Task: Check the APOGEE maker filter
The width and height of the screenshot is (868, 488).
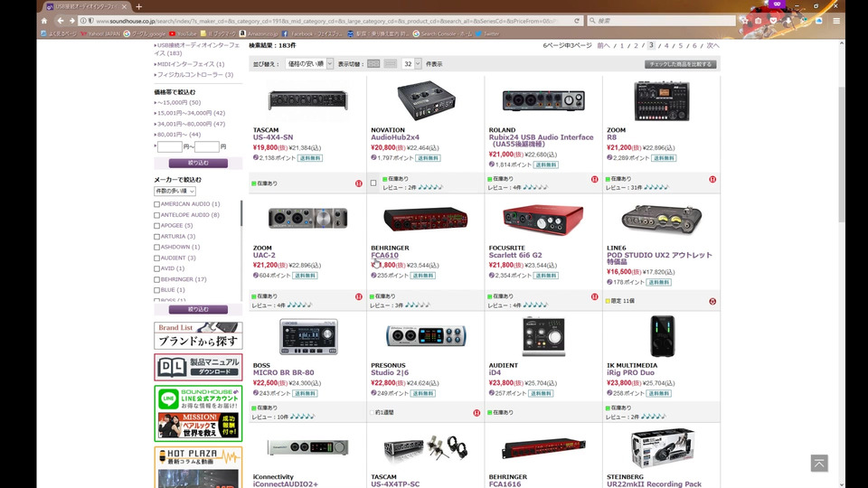Action: [156, 226]
